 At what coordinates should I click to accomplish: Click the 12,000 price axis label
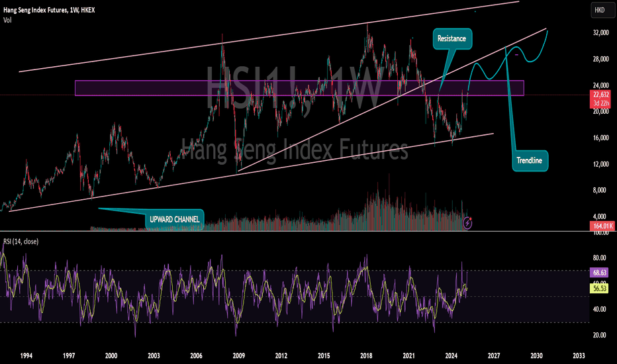coord(601,164)
